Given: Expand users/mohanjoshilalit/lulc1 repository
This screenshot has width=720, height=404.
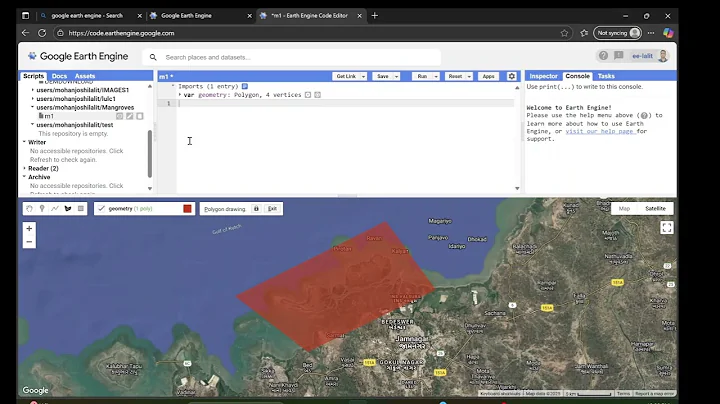Looking at the screenshot, I should (x=33, y=99).
